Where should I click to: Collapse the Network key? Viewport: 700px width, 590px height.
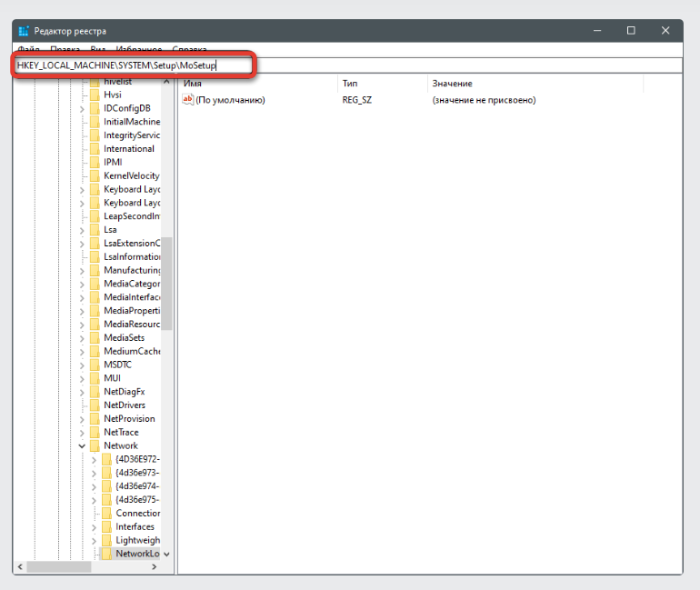click(x=82, y=445)
